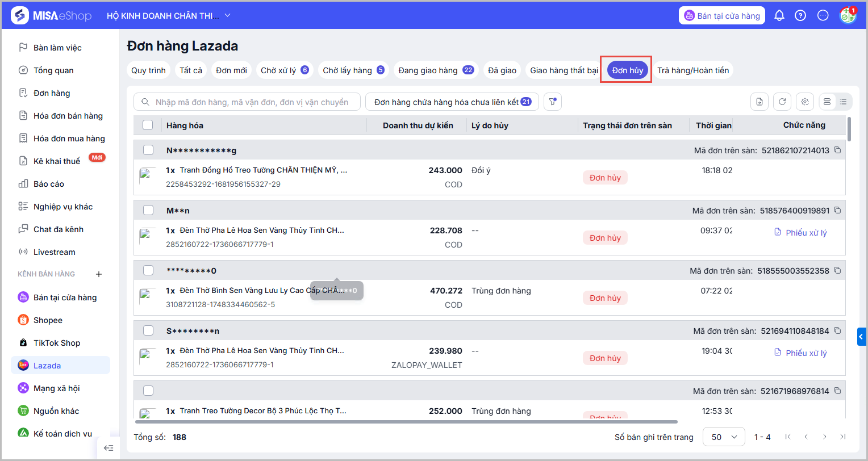Select the order of customer S********n
The image size is (868, 461).
148,331
